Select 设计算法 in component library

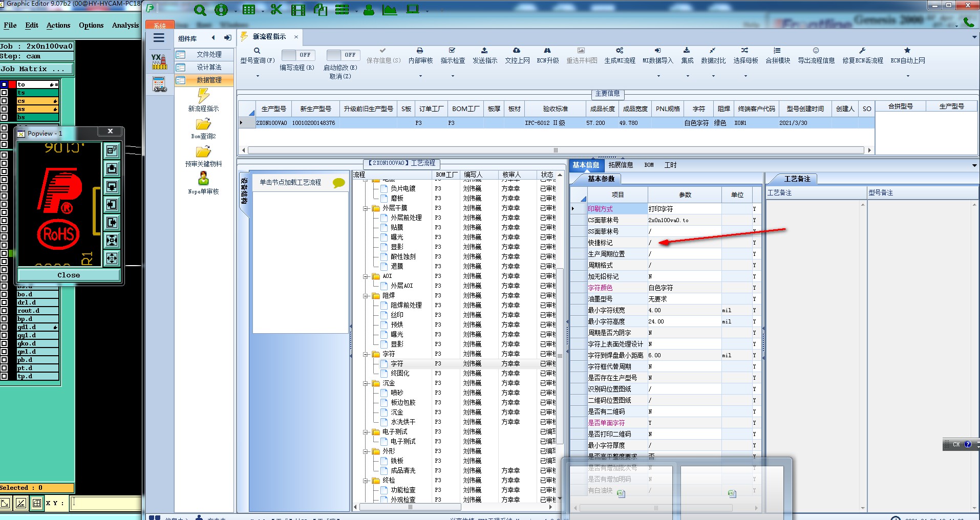click(204, 67)
